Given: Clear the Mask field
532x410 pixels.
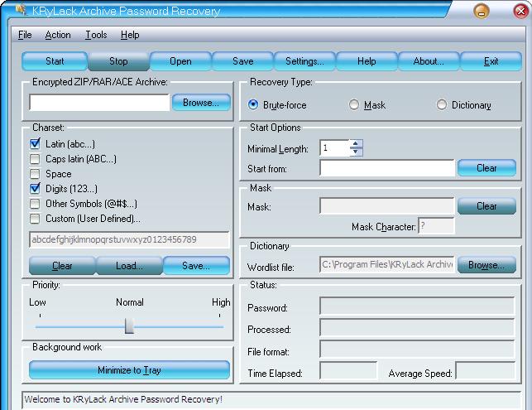Looking at the screenshot, I should (486, 206).
